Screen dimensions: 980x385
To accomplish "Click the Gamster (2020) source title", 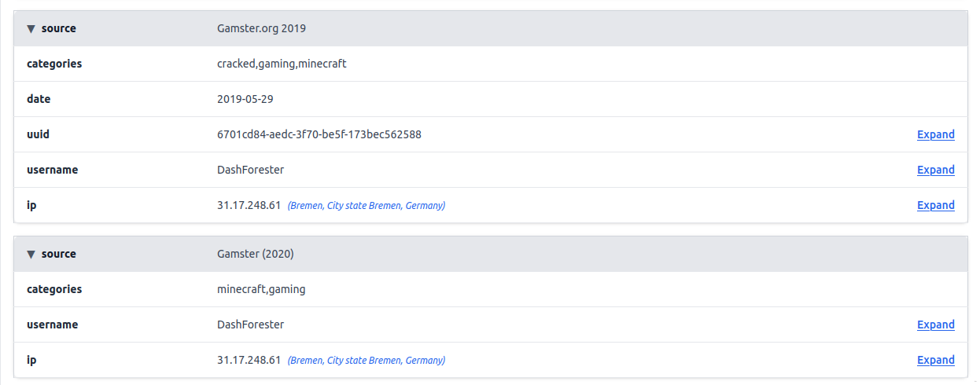I will [255, 254].
